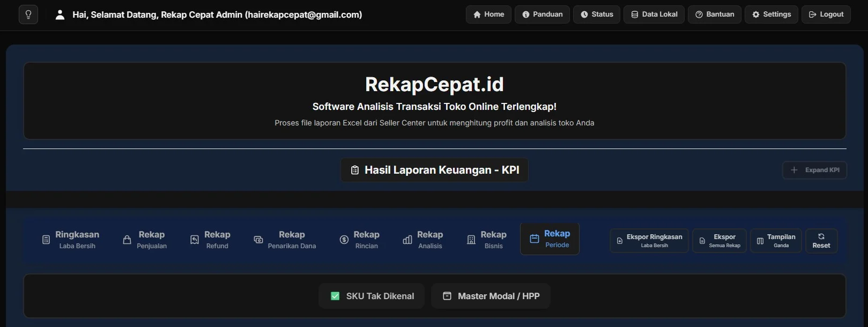The width and height of the screenshot is (868, 327).
Task: Toggle the lightbulb theme button
Action: coord(28,14)
